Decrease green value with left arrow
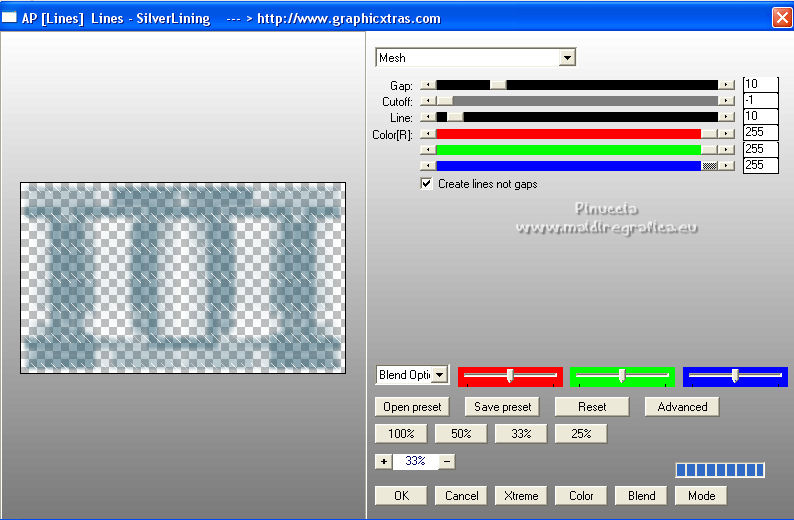This screenshot has width=794, height=520. pyautogui.click(x=428, y=150)
